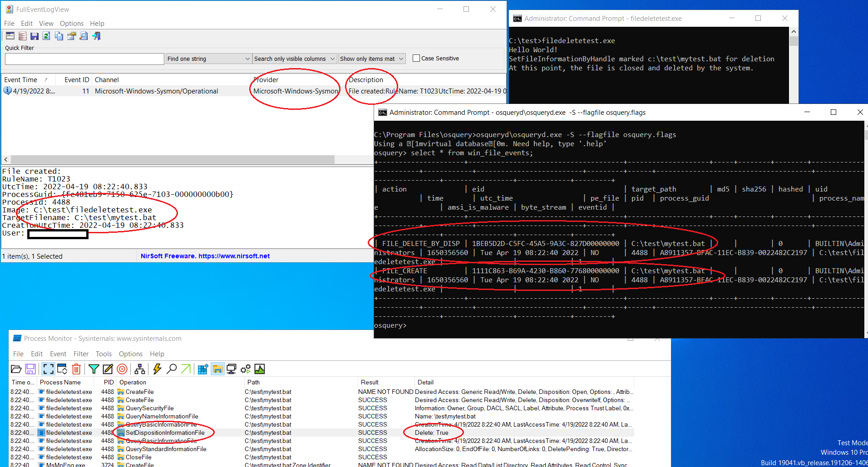Sort by Channel column header

(172, 80)
